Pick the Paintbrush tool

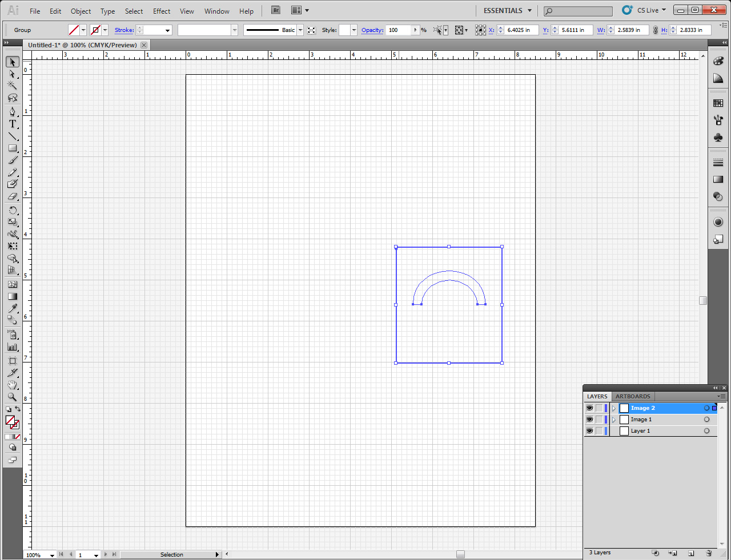point(13,160)
